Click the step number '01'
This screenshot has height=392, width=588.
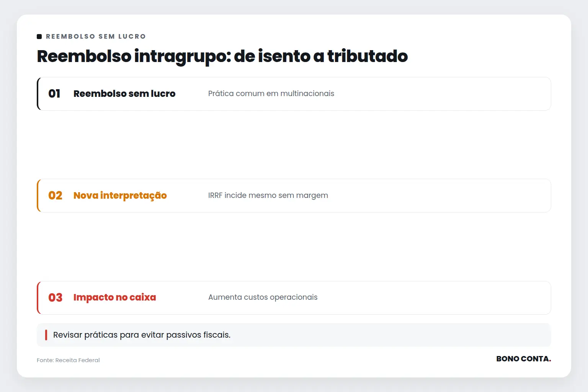54,94
